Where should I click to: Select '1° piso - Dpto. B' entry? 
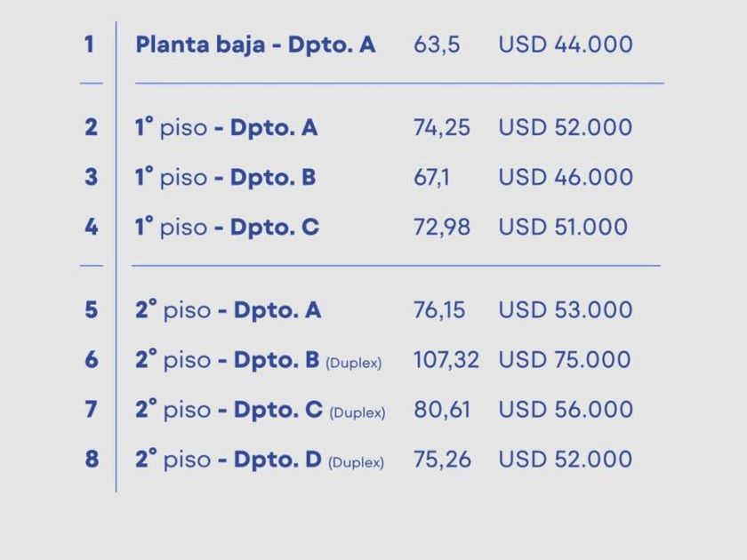225,177
